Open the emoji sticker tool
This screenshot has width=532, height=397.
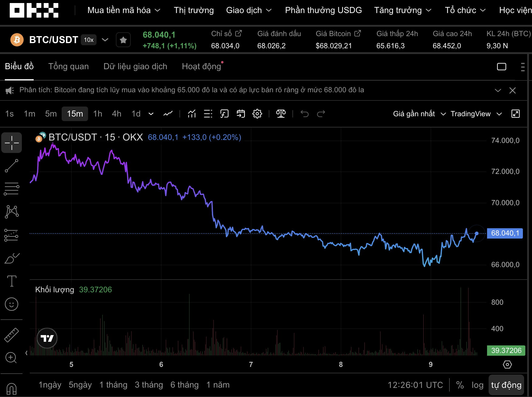12,304
